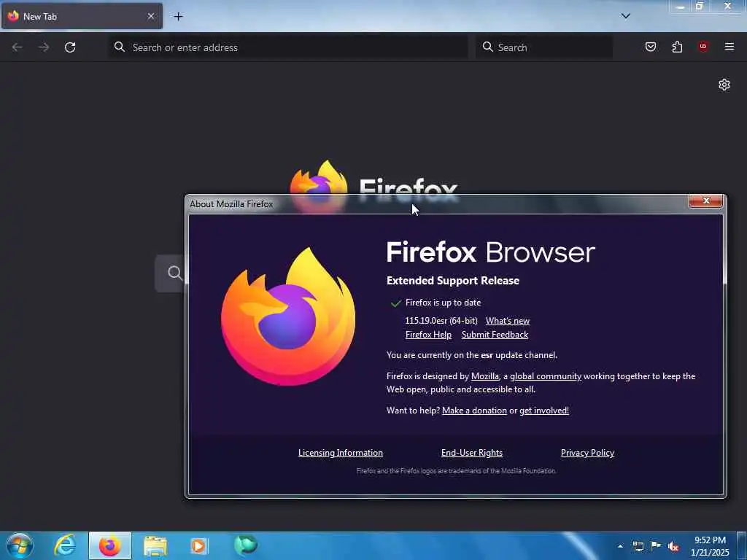The width and height of the screenshot is (747, 560).
Task: Expand the list all tabs chevron
Action: pos(626,16)
